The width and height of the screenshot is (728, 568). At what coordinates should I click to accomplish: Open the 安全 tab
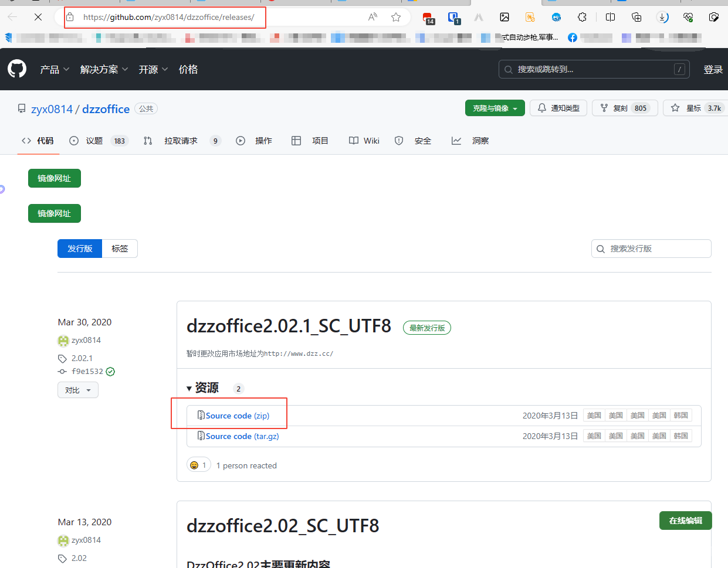coord(413,141)
